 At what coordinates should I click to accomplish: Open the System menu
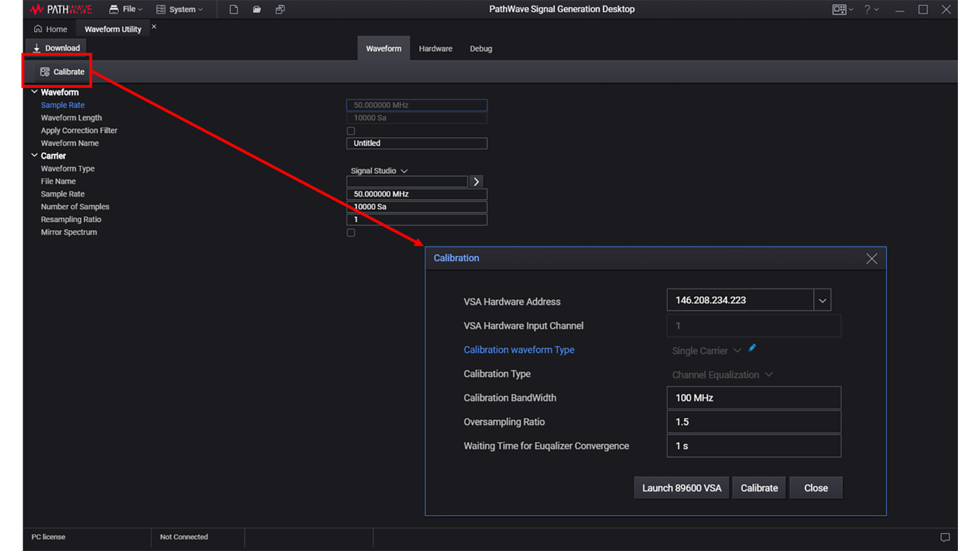179,9
